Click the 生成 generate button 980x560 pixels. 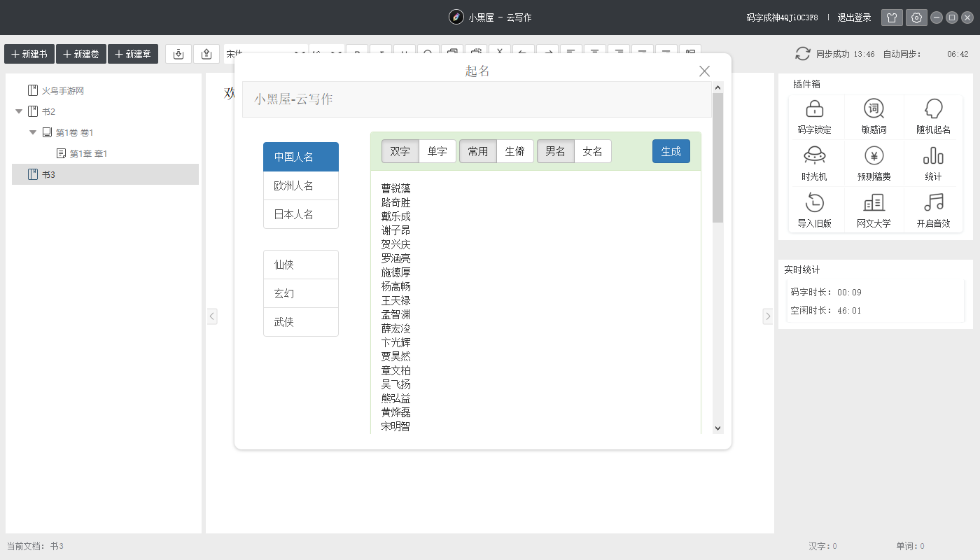(671, 151)
